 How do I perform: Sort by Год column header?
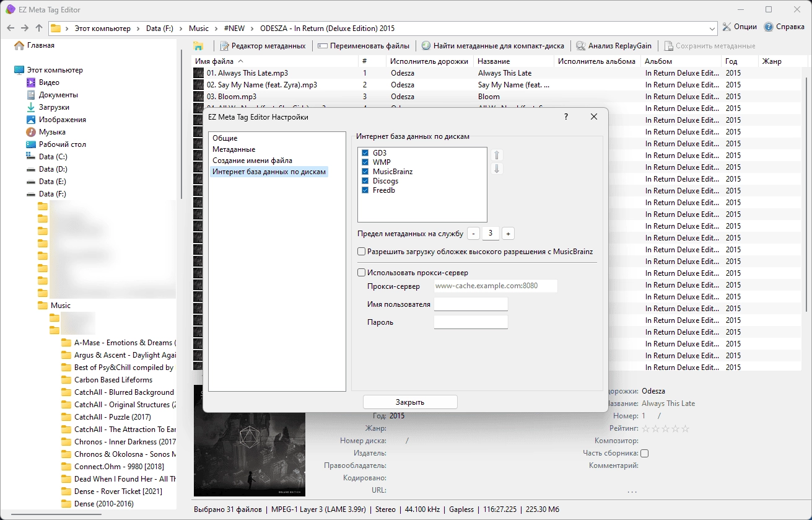pyautogui.click(x=740, y=61)
